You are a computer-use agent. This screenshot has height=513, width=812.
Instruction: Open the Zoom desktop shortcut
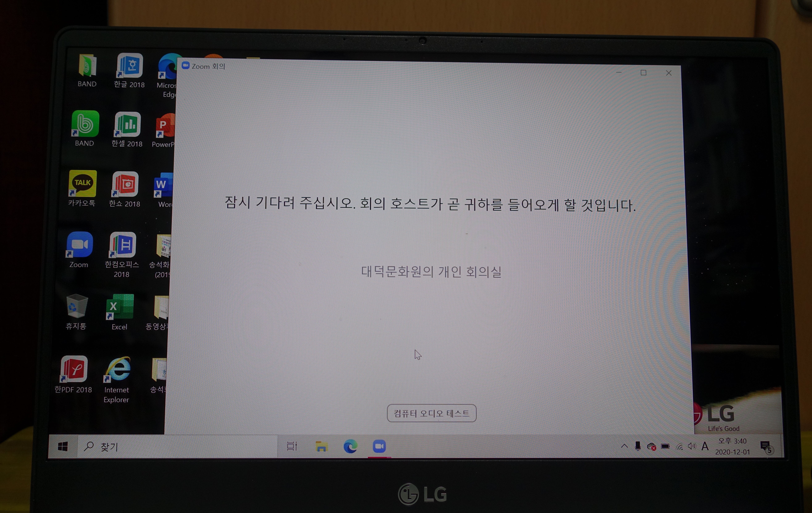tap(79, 250)
